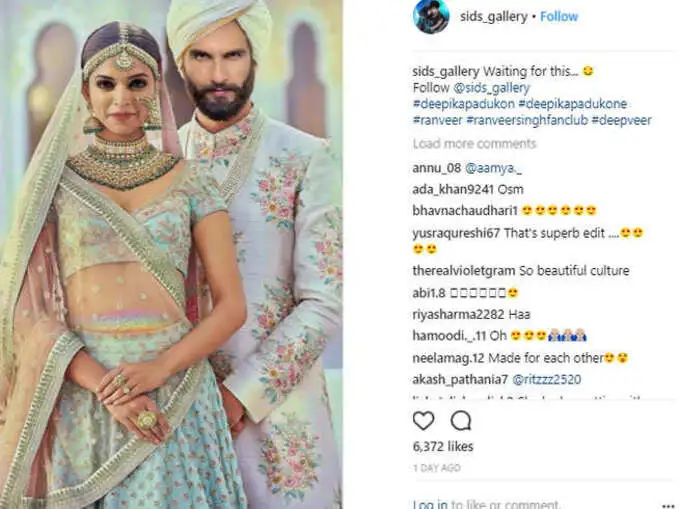
Task: Open the #ranveersinghfanclub hashtag
Action: 527,120
